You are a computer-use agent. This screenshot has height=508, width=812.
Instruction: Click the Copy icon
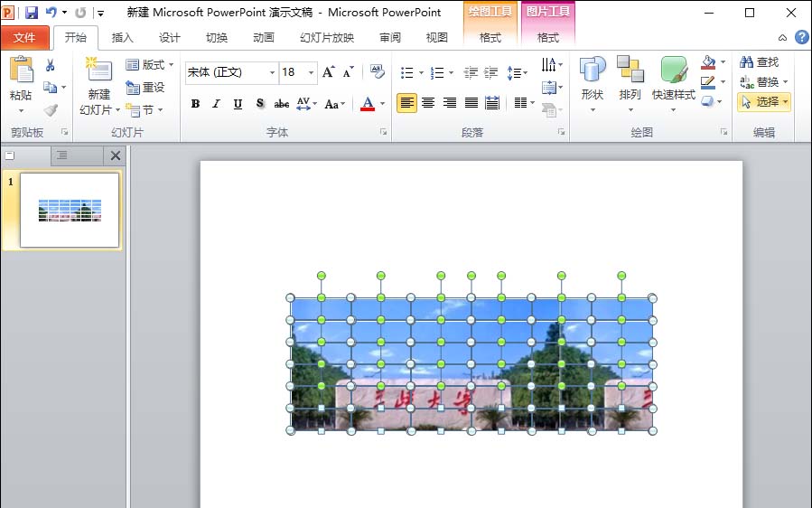coord(51,87)
